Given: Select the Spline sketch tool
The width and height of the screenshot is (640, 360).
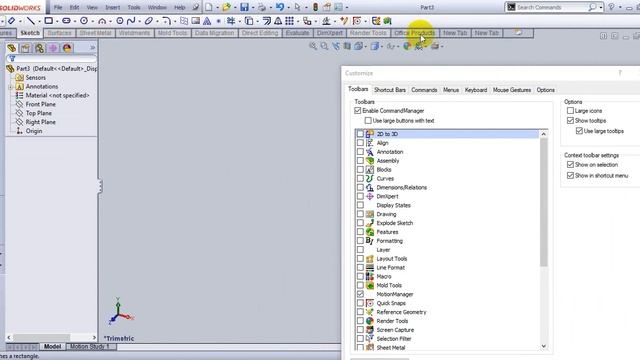Looking at the screenshot, I should pos(131,20).
